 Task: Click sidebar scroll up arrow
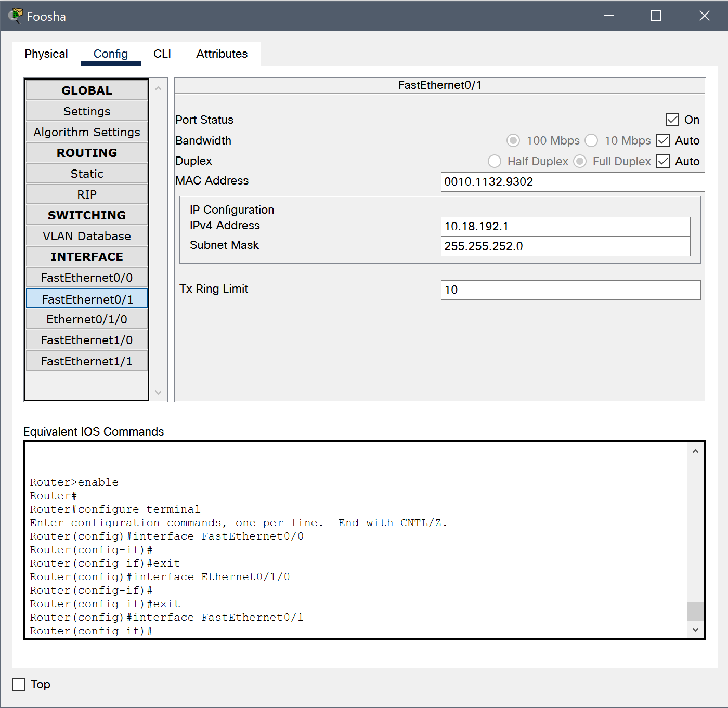click(x=159, y=88)
